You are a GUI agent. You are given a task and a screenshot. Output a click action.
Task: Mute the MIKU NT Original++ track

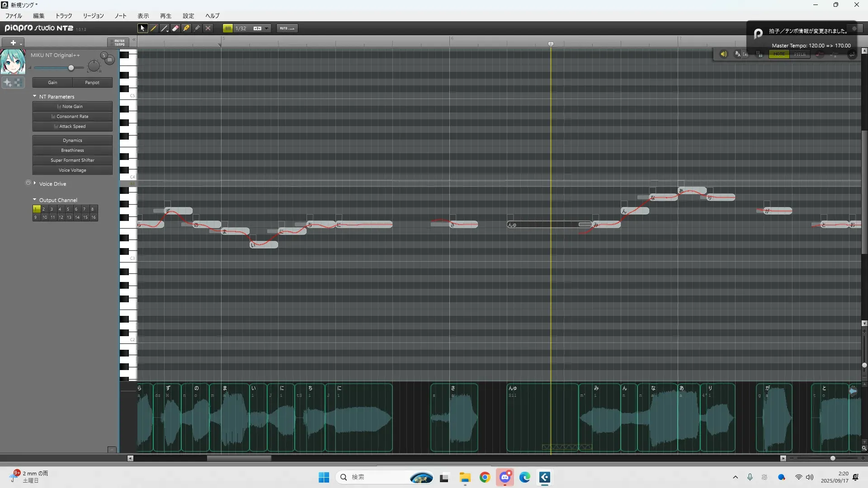pyautogui.click(x=109, y=60)
